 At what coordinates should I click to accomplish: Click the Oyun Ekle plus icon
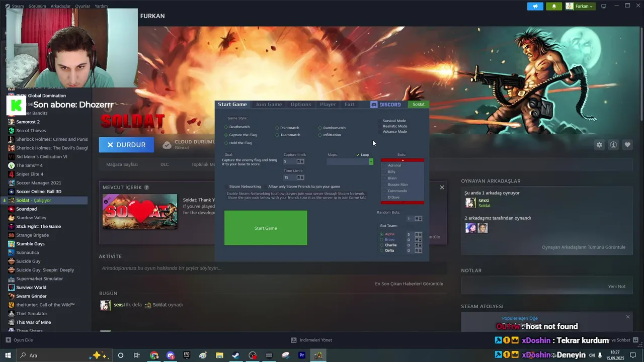coord(8,340)
